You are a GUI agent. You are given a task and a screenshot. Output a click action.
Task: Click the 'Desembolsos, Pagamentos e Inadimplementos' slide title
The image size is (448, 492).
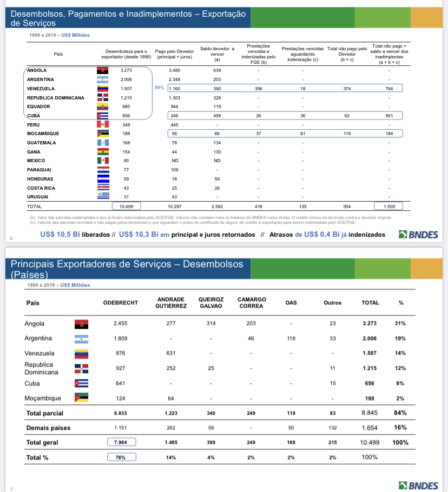click(x=128, y=18)
